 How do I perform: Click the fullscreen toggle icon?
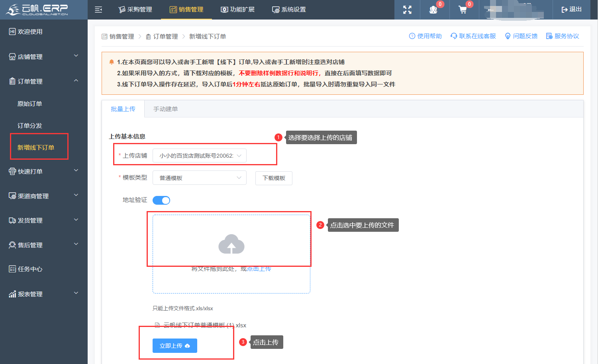[x=407, y=10]
